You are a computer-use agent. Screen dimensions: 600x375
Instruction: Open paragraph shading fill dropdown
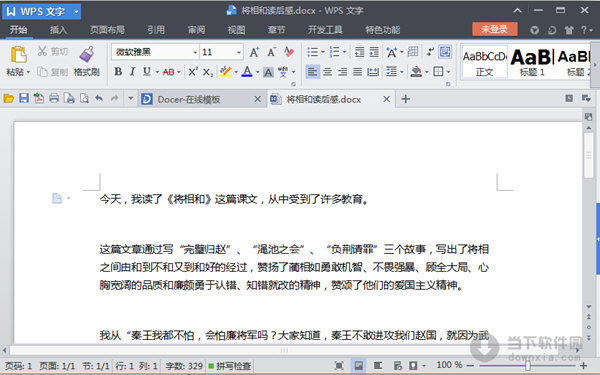(426, 72)
